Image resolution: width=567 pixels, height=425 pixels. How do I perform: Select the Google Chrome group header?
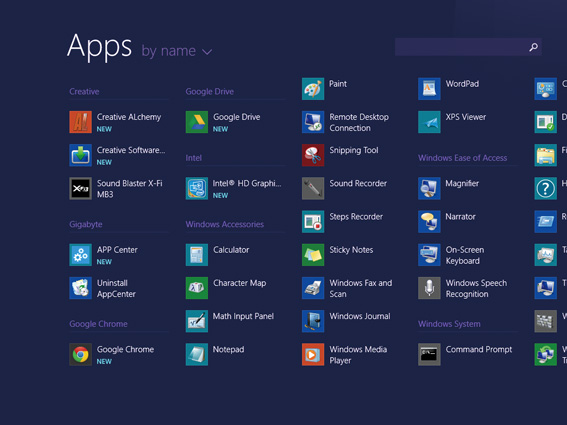point(98,324)
